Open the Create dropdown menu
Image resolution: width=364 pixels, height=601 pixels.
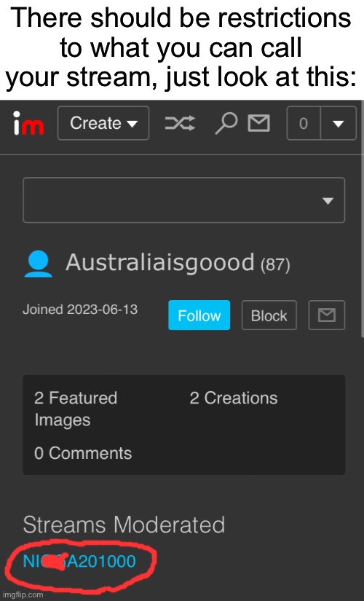103,123
